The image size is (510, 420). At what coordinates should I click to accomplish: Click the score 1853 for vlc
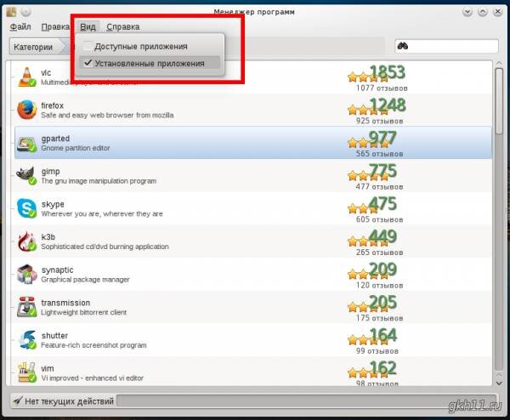click(388, 72)
